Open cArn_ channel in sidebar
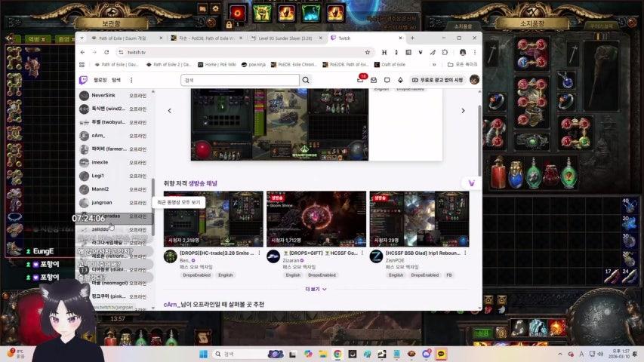 (x=115, y=136)
